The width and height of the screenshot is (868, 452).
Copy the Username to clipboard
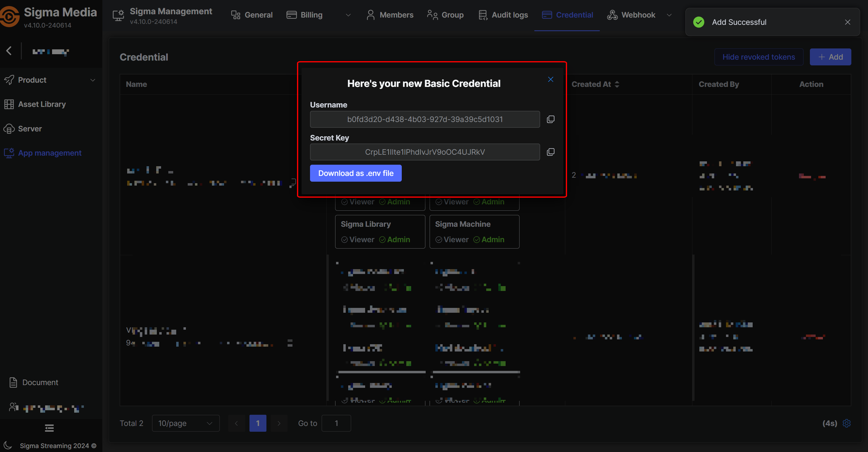tap(550, 119)
